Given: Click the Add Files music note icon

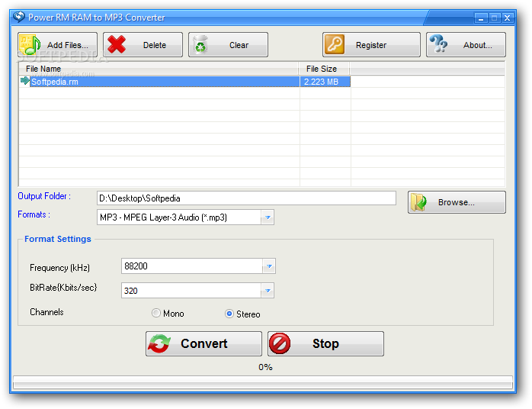Looking at the screenshot, I should click(30, 45).
